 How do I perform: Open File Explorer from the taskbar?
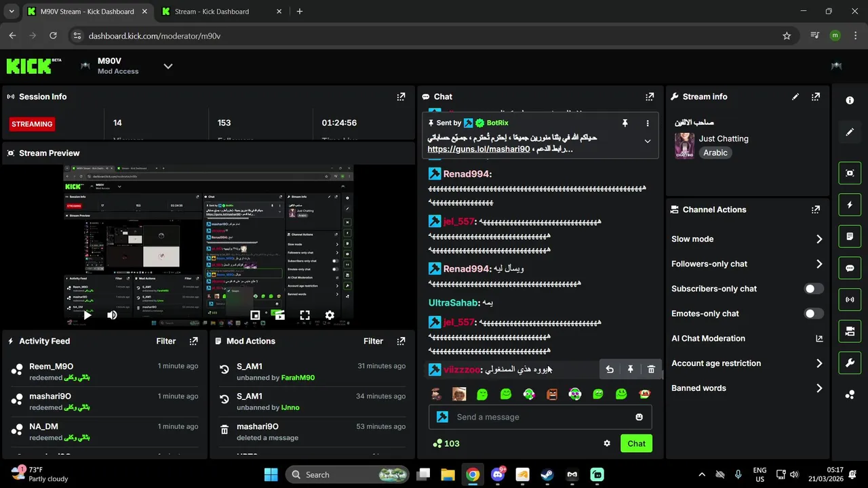pyautogui.click(x=448, y=474)
